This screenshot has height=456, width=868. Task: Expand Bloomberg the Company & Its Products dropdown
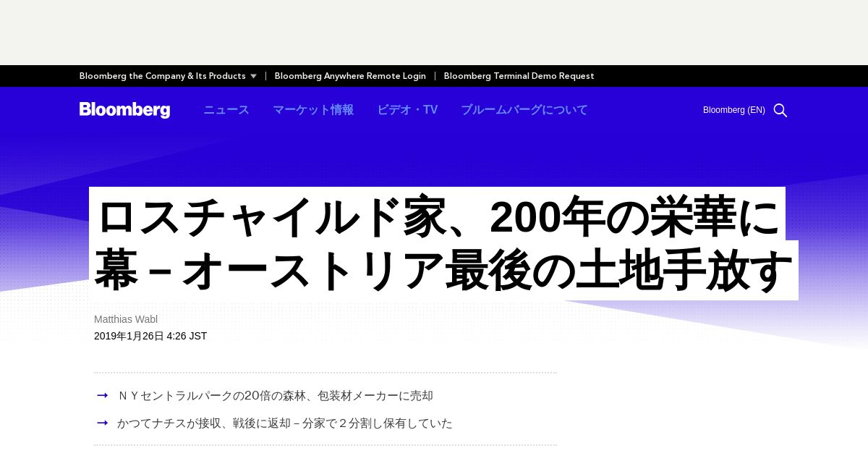tap(168, 76)
